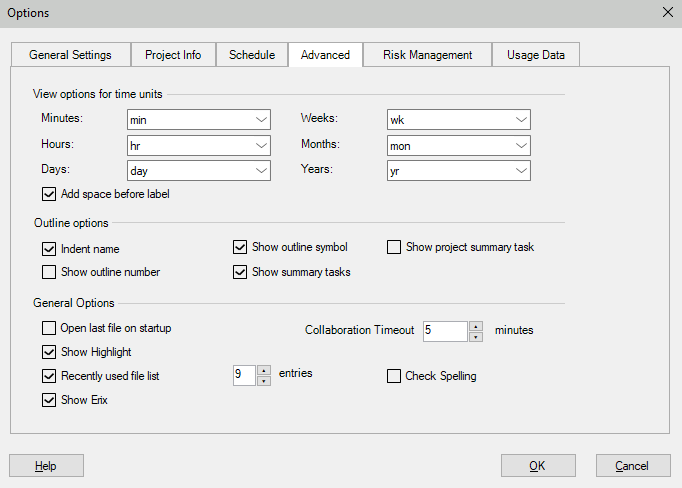The width and height of the screenshot is (682, 488).
Task: Increase recent file entries count
Action: coord(264,371)
